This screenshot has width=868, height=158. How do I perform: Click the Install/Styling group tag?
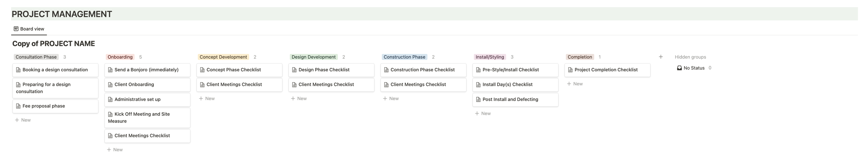[x=490, y=57]
